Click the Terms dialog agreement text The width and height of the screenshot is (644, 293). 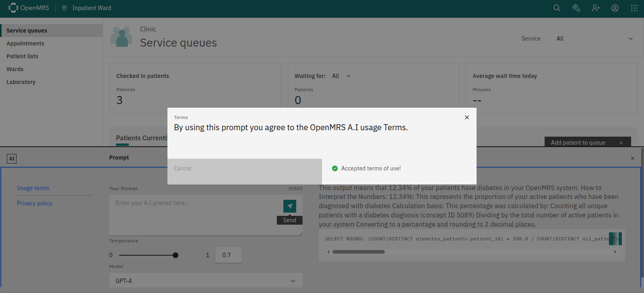[x=291, y=127]
